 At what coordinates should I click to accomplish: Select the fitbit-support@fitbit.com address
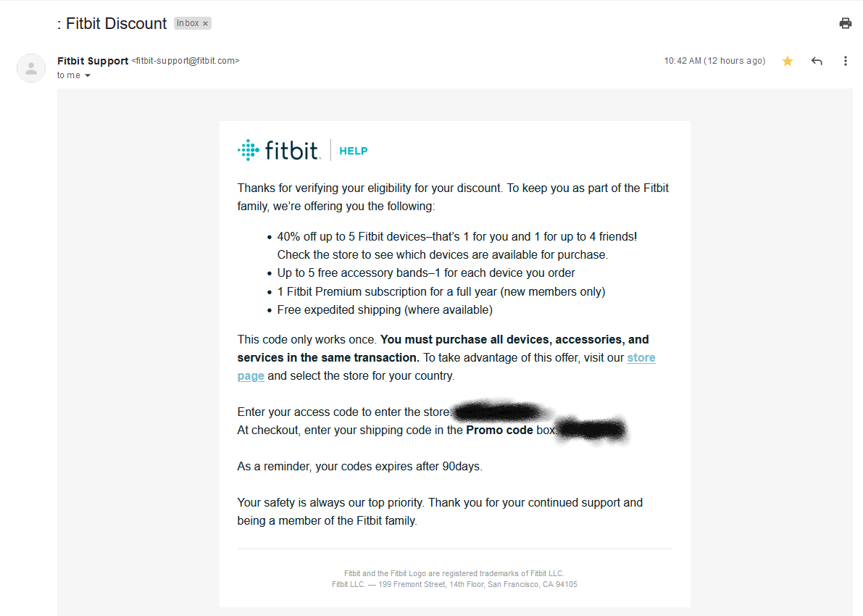pyautogui.click(x=185, y=61)
